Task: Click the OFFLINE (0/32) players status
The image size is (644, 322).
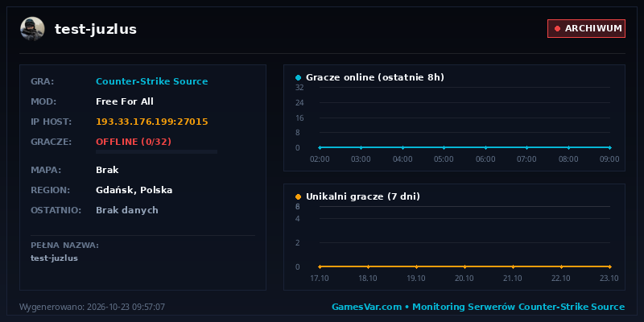Action: 134,142
